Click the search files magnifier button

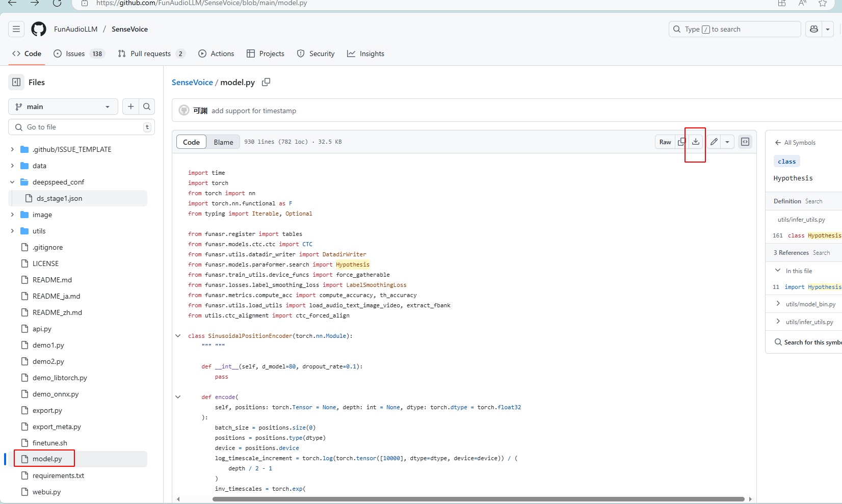click(147, 107)
